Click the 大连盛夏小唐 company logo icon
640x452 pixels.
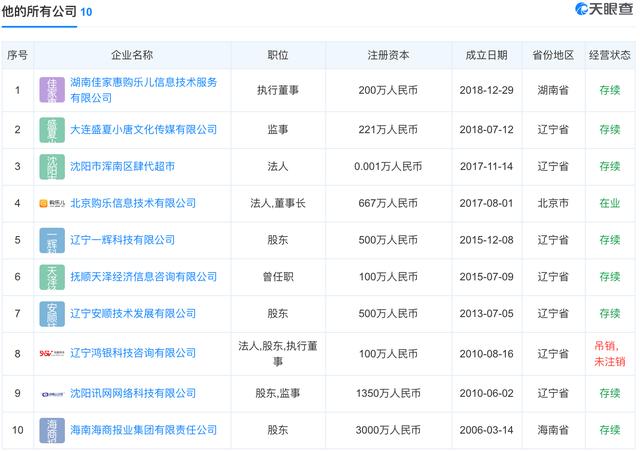click(51, 130)
